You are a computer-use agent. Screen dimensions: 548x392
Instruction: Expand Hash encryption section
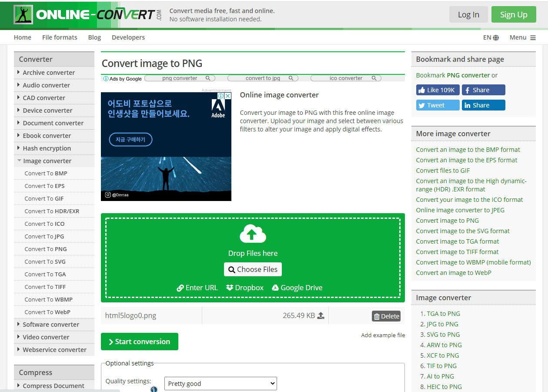pyautogui.click(x=54, y=148)
